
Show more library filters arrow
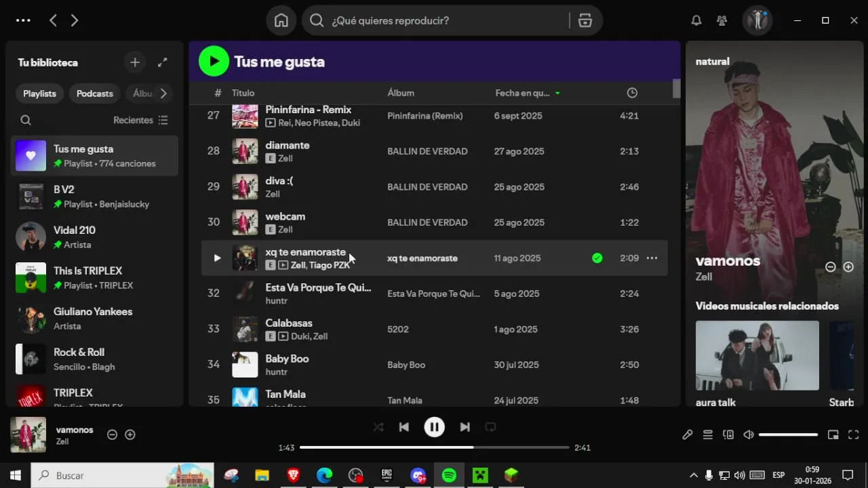pyautogui.click(x=163, y=94)
